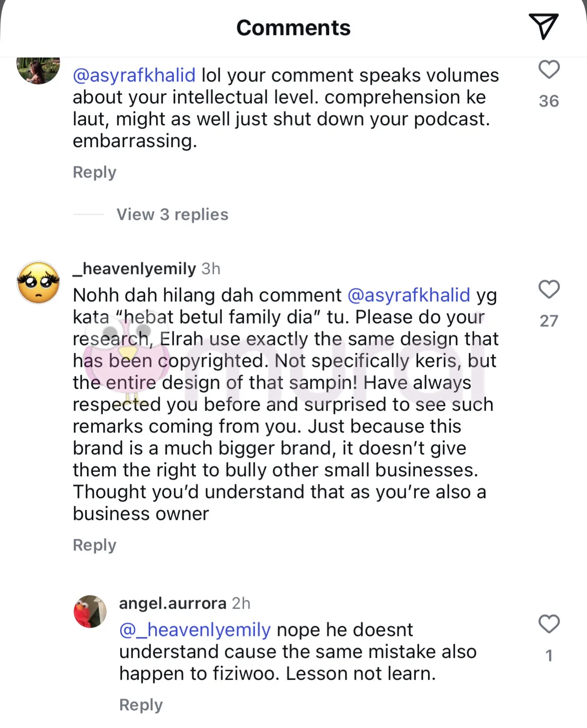View who liked via the 27 count
This screenshot has height=728, width=587.
[549, 321]
